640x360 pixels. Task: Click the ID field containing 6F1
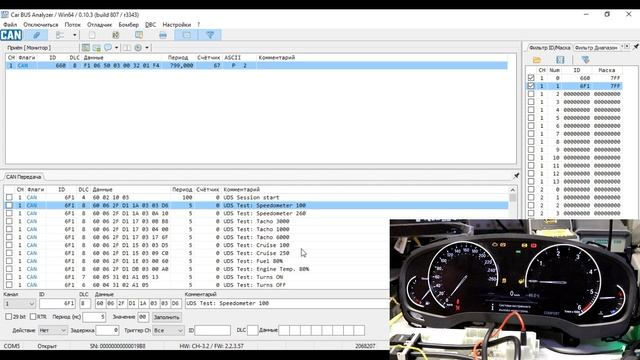(58, 304)
